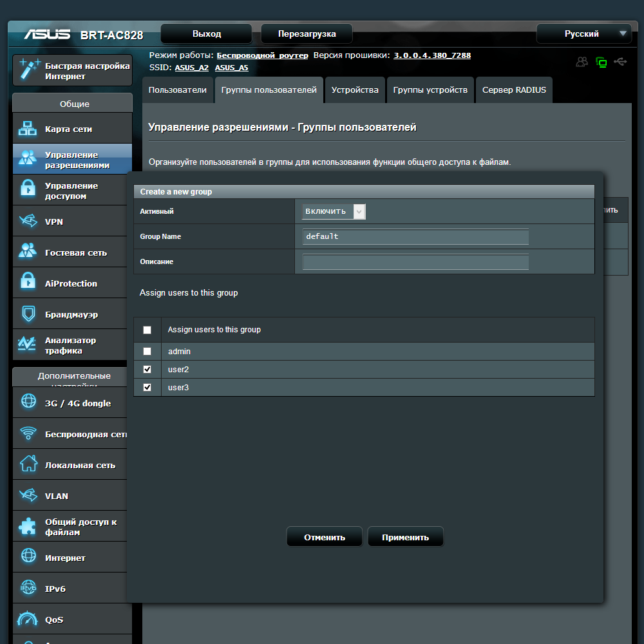Click the Гостевая сеть guest network icon

click(28, 251)
